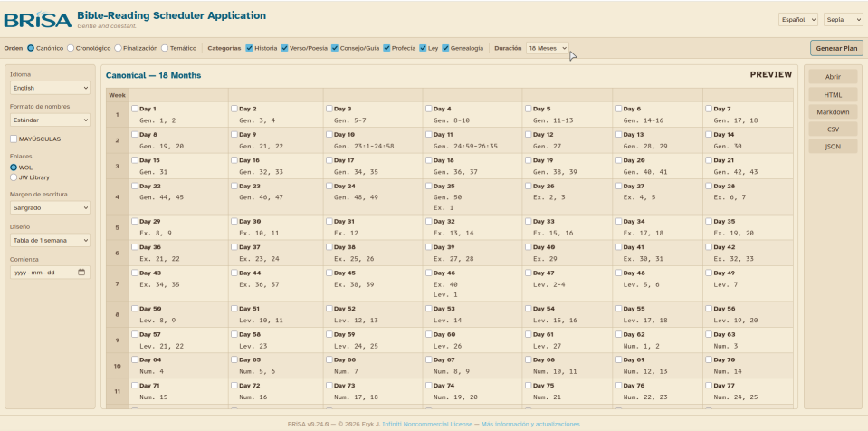Click the Ex. 12 reading
The image size is (868, 431).
click(346, 234)
